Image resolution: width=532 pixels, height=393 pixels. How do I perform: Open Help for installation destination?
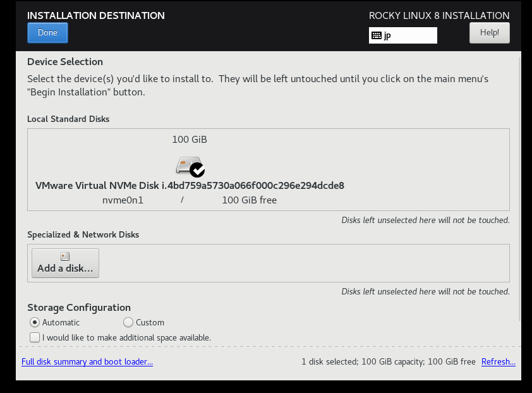(x=489, y=33)
